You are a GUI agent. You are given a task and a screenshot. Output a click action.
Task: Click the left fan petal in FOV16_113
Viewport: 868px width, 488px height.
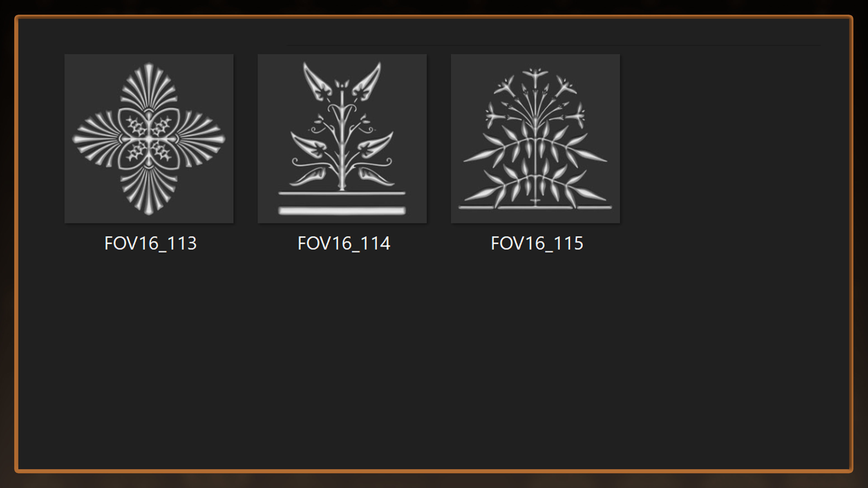(96, 139)
